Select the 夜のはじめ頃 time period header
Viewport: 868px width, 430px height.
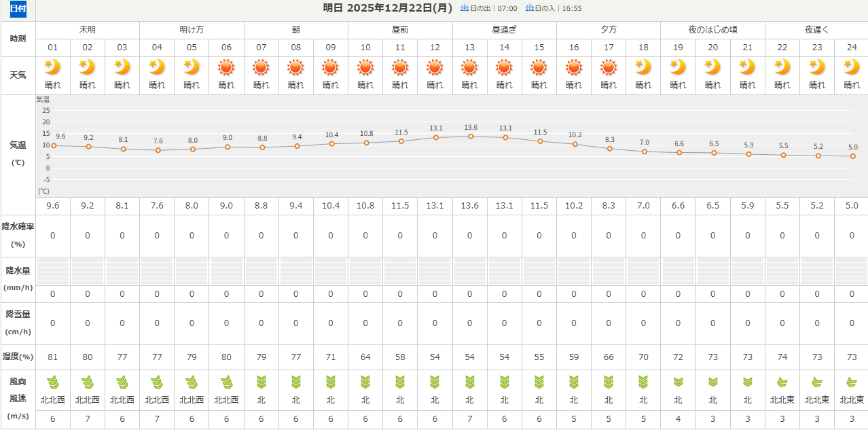(712, 30)
